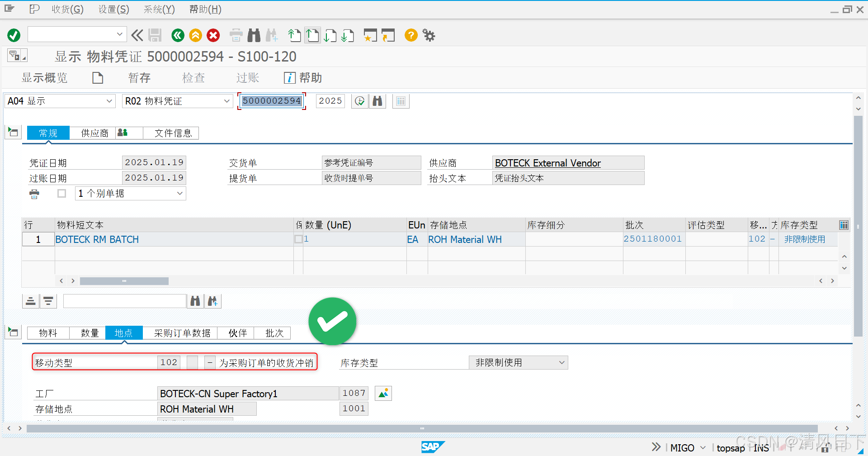Enable the print checkbox next to 个别单据
The image size is (868, 456).
click(61, 193)
